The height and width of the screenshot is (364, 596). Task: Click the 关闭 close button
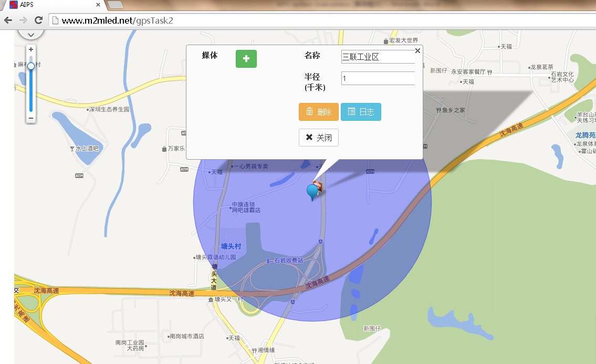coord(319,137)
